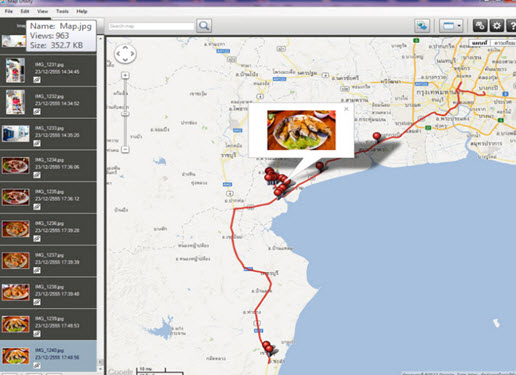
Task: Select the IMG_1237.jpg thumbnail
Action: click(16, 261)
